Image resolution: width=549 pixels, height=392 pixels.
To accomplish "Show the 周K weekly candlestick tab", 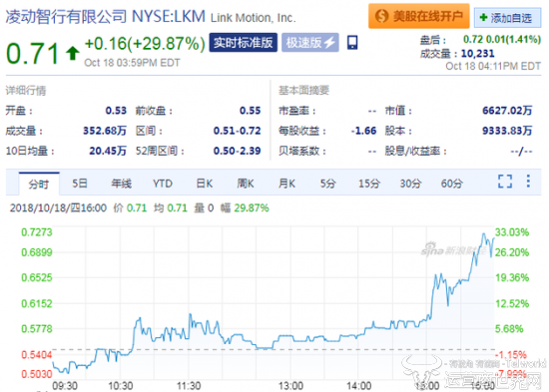I will [x=246, y=184].
